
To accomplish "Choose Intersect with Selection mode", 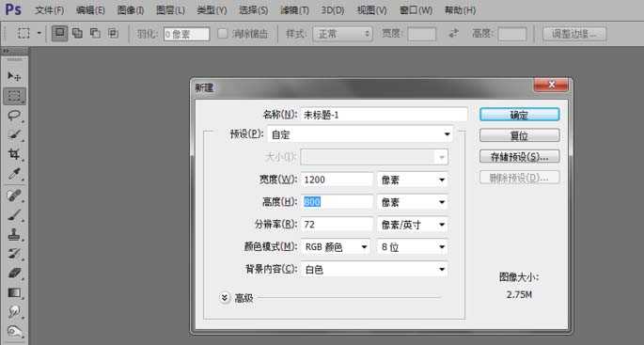I will (x=113, y=33).
